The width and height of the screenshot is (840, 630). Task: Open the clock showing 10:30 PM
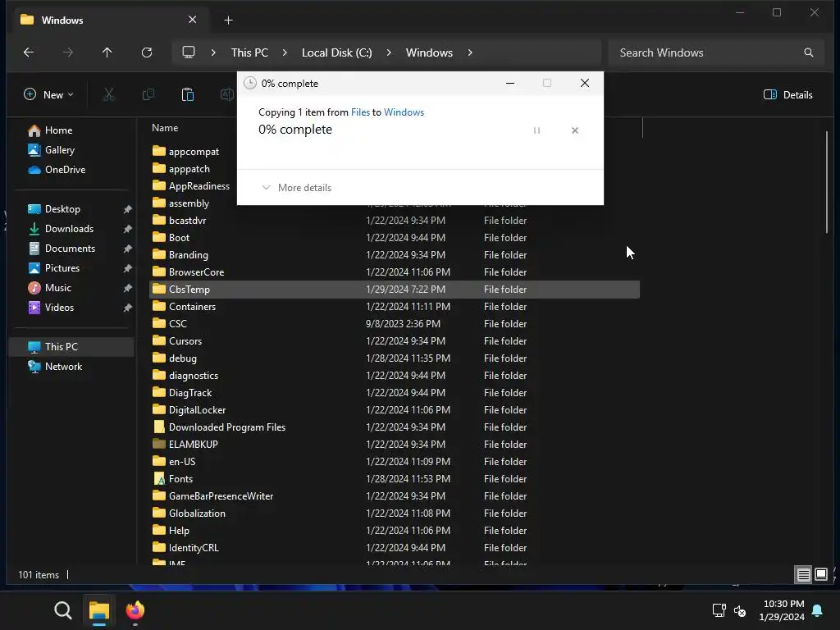click(782, 610)
